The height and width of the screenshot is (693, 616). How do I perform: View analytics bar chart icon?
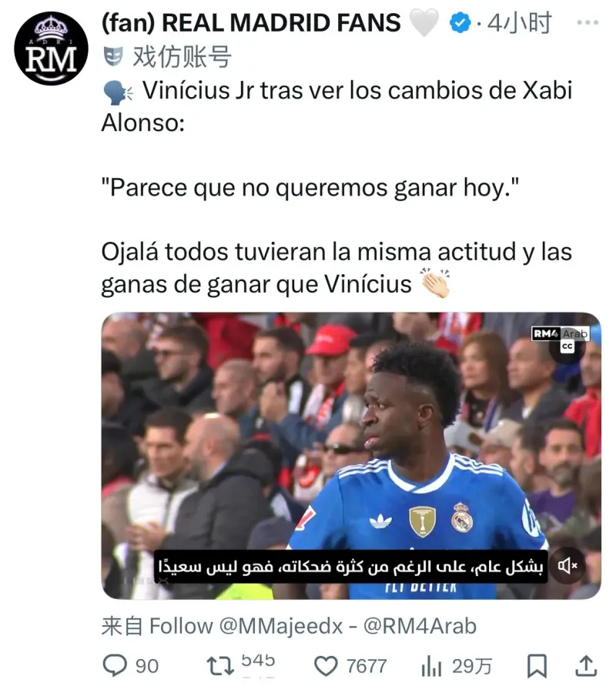431,665
